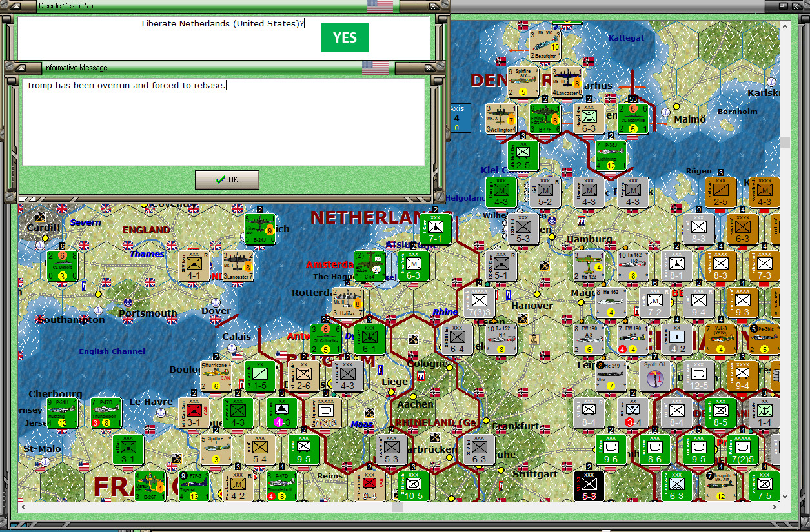Screen dimensions: 810x532
Task: Select the 5th Can Garr 3-1 unit
Action: click(x=194, y=413)
